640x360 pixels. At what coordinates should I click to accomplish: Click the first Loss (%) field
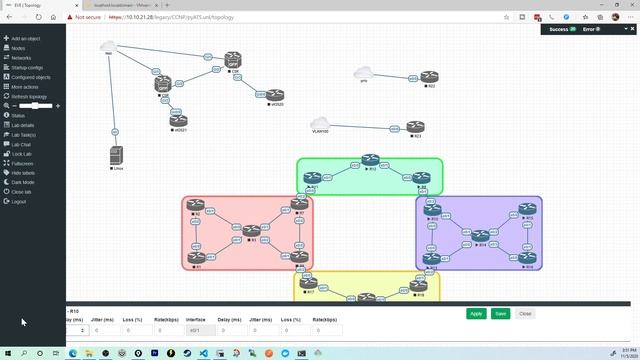point(137,330)
